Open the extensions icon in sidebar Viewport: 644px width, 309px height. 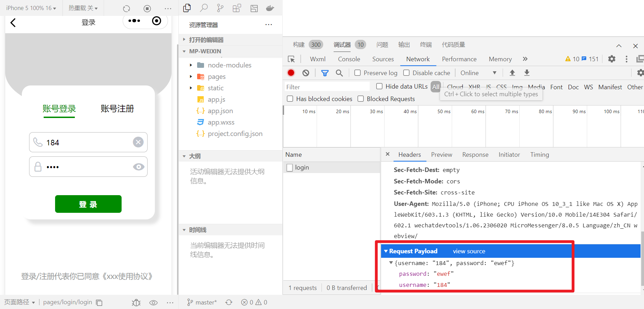[237, 8]
